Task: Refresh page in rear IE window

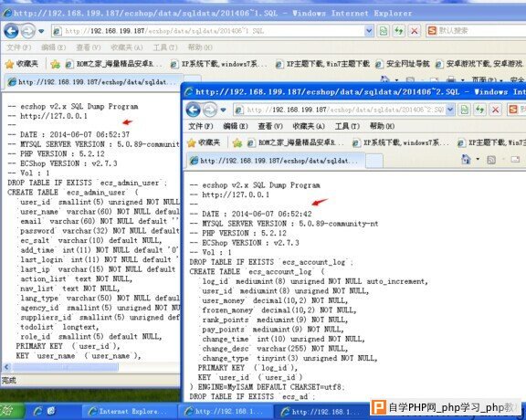Action: pos(398,31)
